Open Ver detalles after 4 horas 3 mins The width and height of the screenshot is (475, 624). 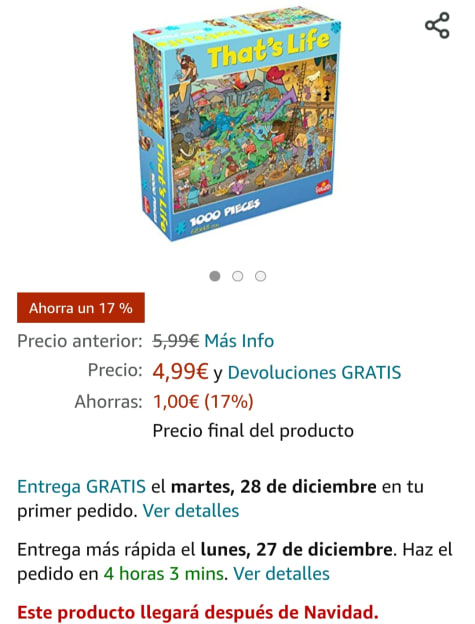(282, 574)
